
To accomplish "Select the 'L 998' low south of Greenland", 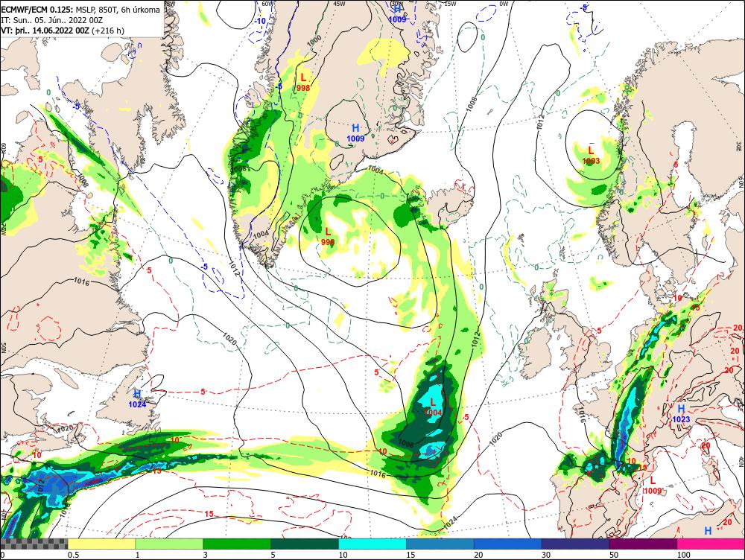I will click(x=327, y=237).
